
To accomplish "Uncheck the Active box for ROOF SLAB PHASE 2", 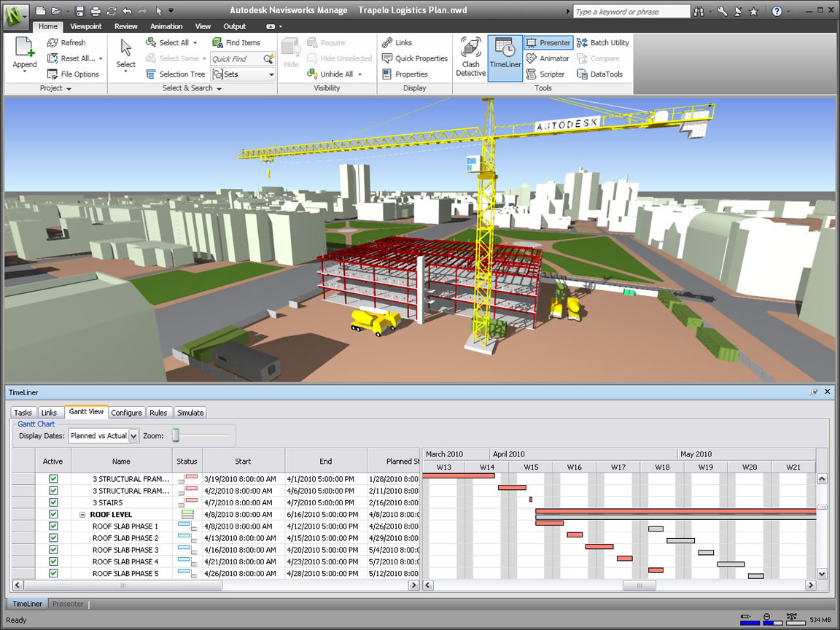I will (53, 537).
